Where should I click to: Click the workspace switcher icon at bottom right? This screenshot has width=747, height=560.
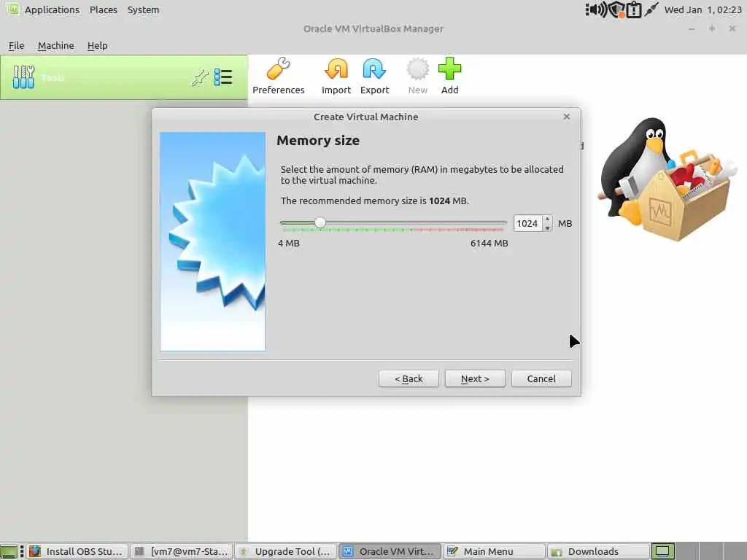662,551
